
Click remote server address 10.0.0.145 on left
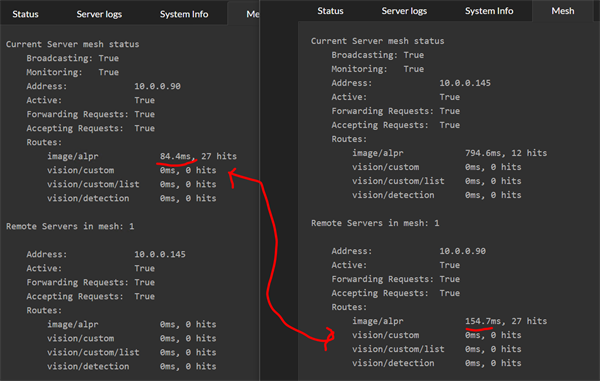pos(160,254)
